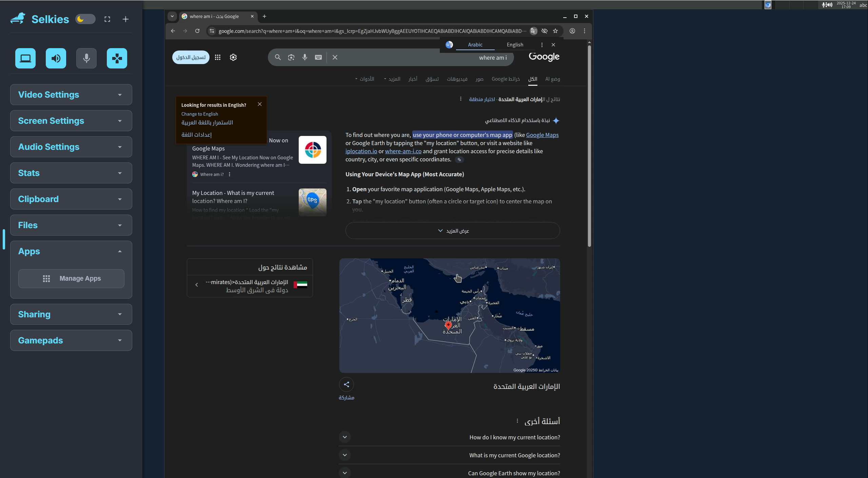Viewport: 868px width, 478px height.
Task: Toggle the gamepad button in Selkies
Action: (x=117, y=58)
